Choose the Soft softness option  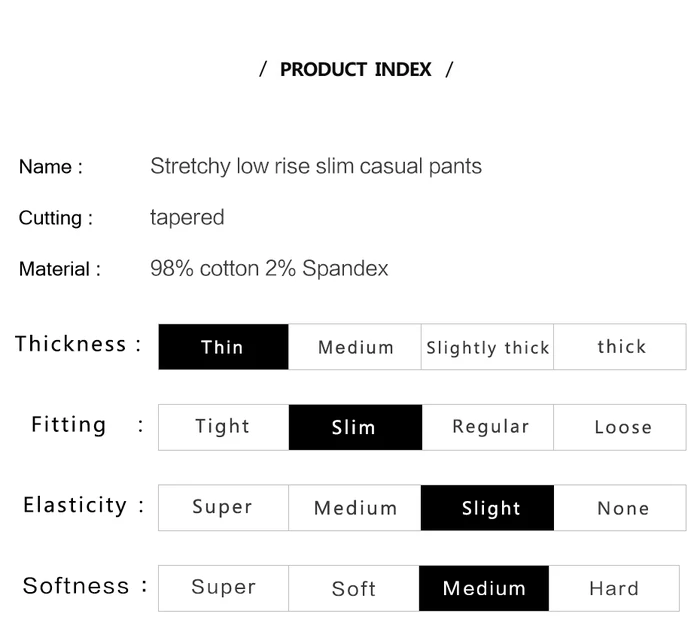tap(353, 588)
